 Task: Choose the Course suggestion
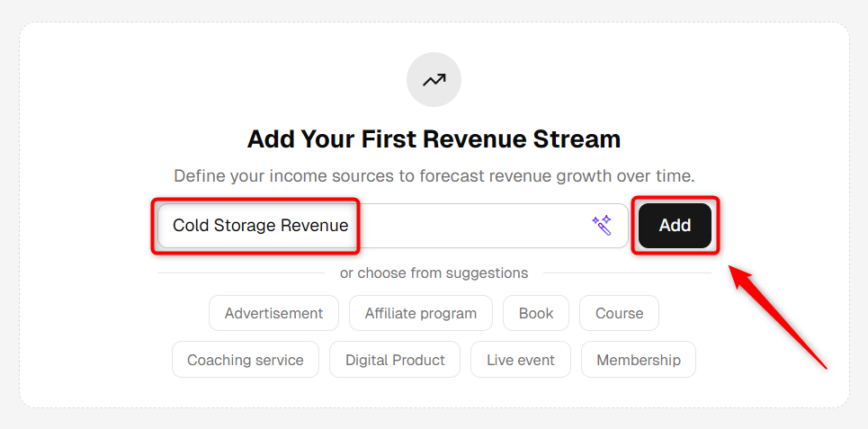point(619,313)
